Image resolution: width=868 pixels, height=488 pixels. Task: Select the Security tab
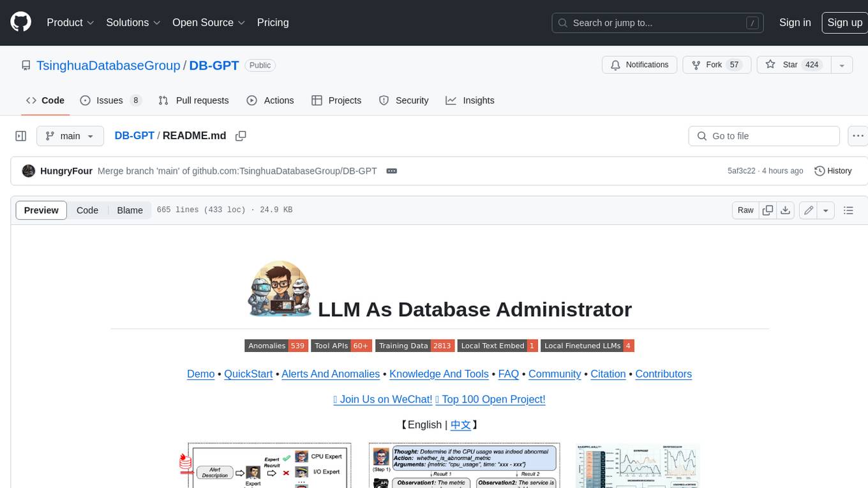click(x=403, y=100)
